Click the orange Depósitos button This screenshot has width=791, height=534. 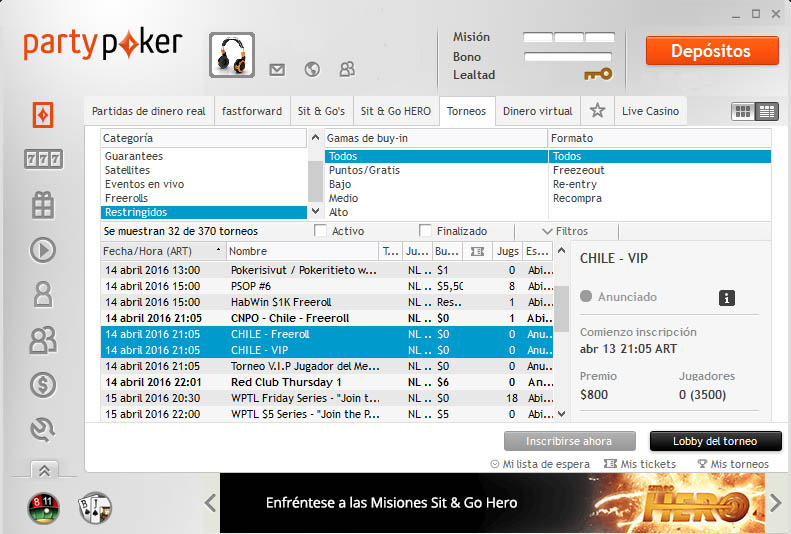pos(712,50)
